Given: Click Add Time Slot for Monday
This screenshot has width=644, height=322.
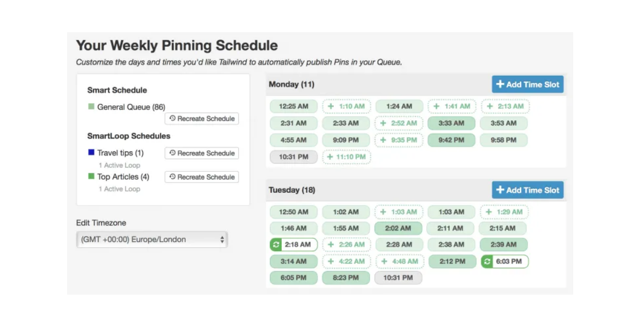Looking at the screenshot, I should point(528,84).
